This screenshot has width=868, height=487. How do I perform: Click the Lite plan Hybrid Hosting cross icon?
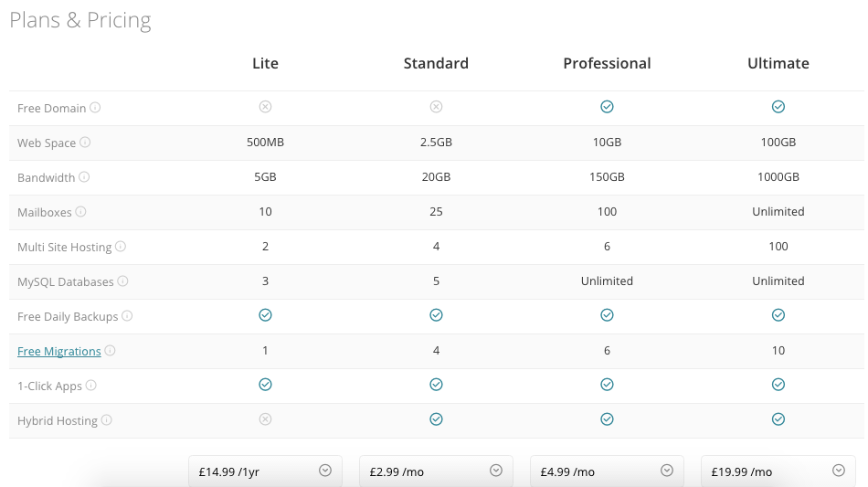coord(265,419)
